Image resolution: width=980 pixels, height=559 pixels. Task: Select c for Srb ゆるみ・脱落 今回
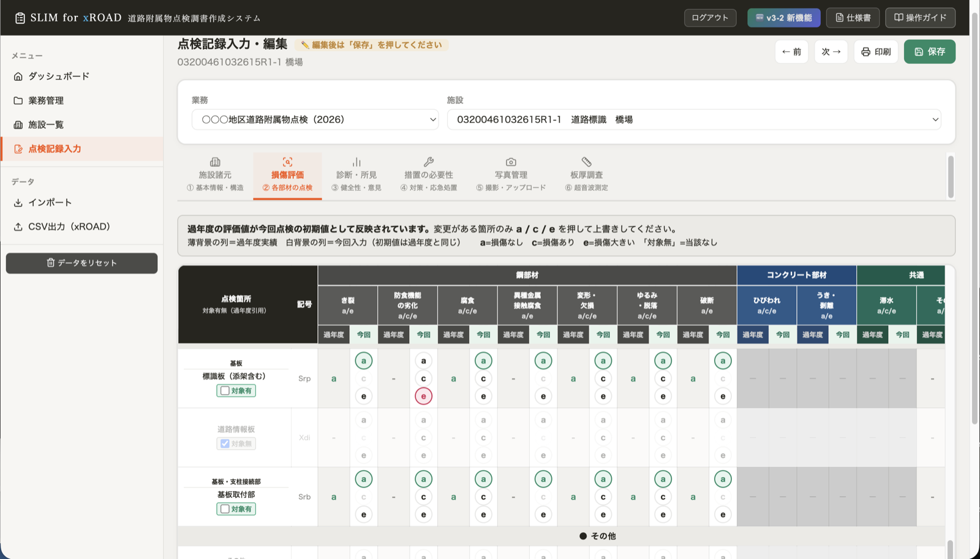pos(663,497)
